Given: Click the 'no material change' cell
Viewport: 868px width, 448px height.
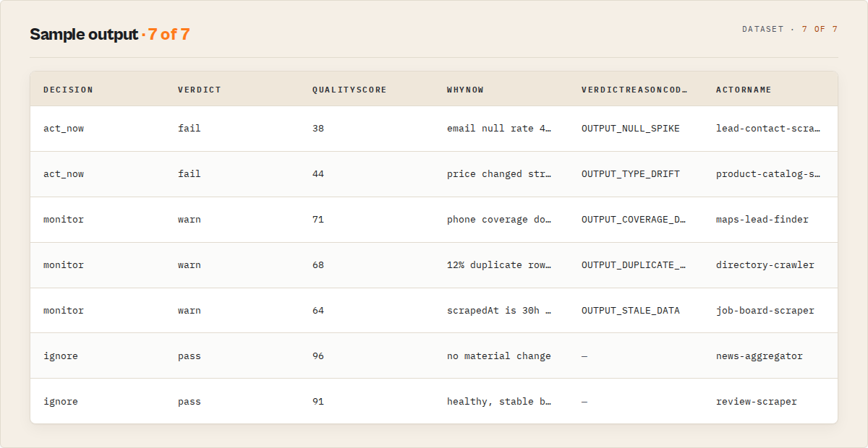Looking at the screenshot, I should [x=499, y=356].
